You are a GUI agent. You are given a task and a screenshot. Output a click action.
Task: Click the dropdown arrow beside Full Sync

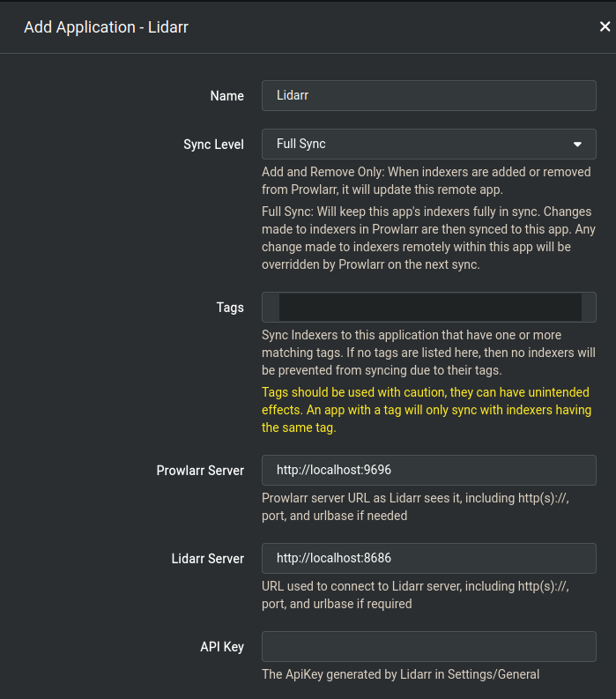pos(577,145)
